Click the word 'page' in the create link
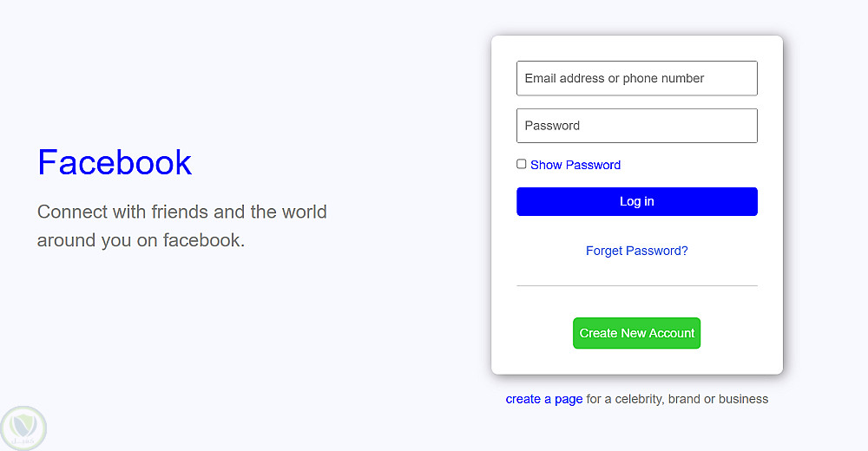This screenshot has width=868, height=451. coord(569,400)
